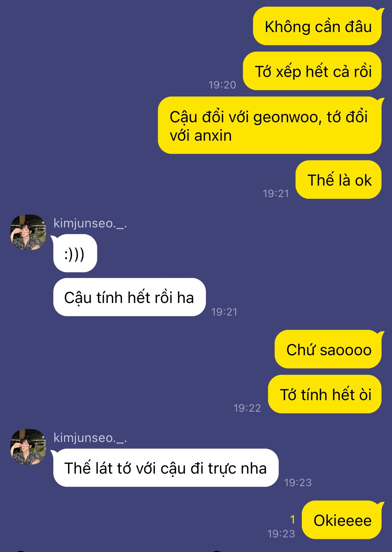Tap the ":)))" smiley message
Image resolution: width=392 pixels, height=552 pixels.
point(75,254)
